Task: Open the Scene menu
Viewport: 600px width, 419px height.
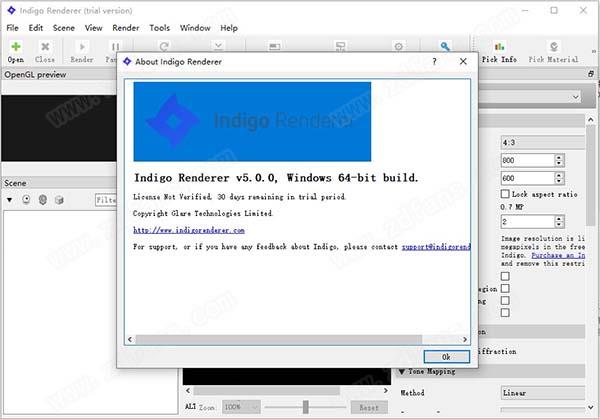Action: 64,28
